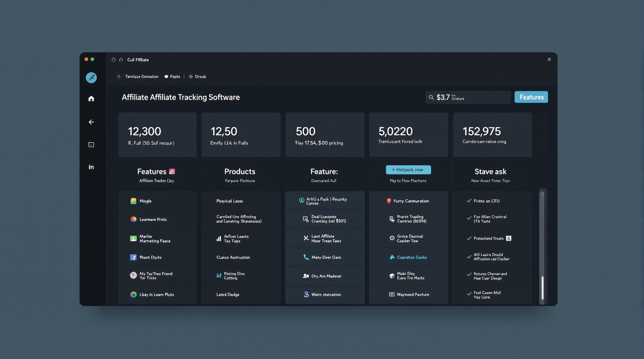Viewport: 644px width, 359px height.
Task: Click the Clance Aestruation row
Action: (241, 257)
